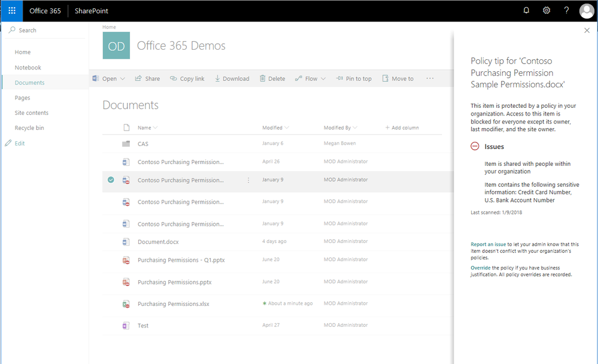Click Download in the command bar
Screen dimensions: 598x364
pos(232,78)
